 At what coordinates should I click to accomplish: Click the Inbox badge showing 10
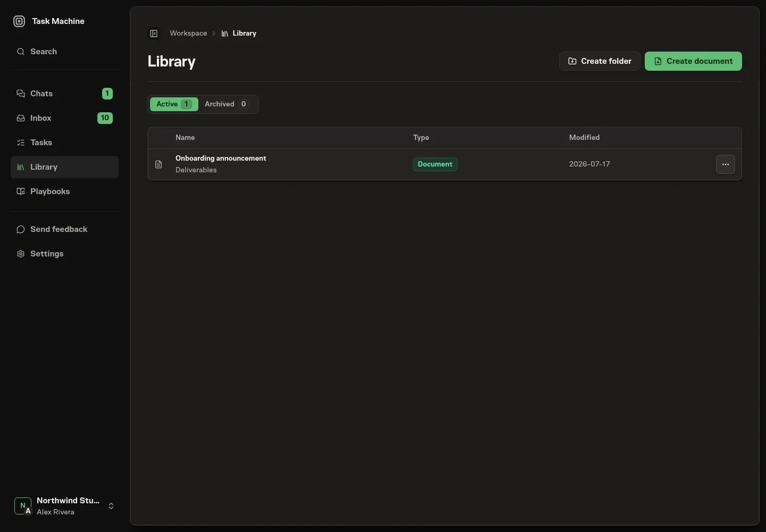[105, 118]
